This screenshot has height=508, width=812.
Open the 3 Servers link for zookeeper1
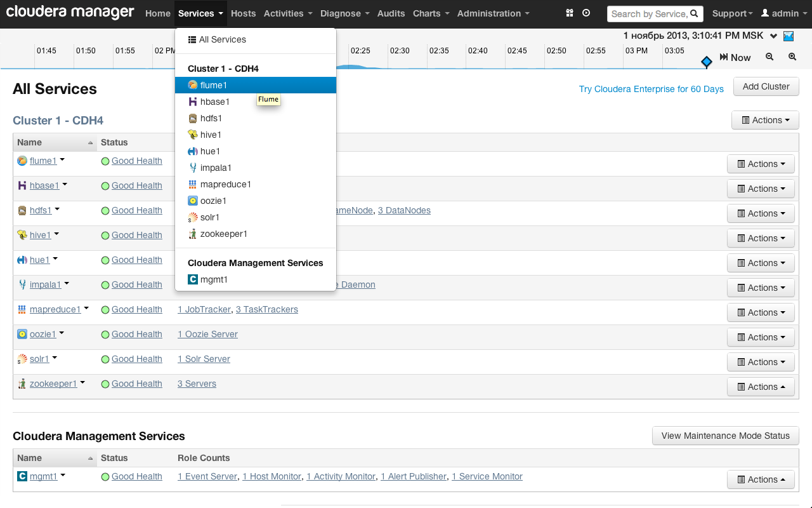[197, 384]
